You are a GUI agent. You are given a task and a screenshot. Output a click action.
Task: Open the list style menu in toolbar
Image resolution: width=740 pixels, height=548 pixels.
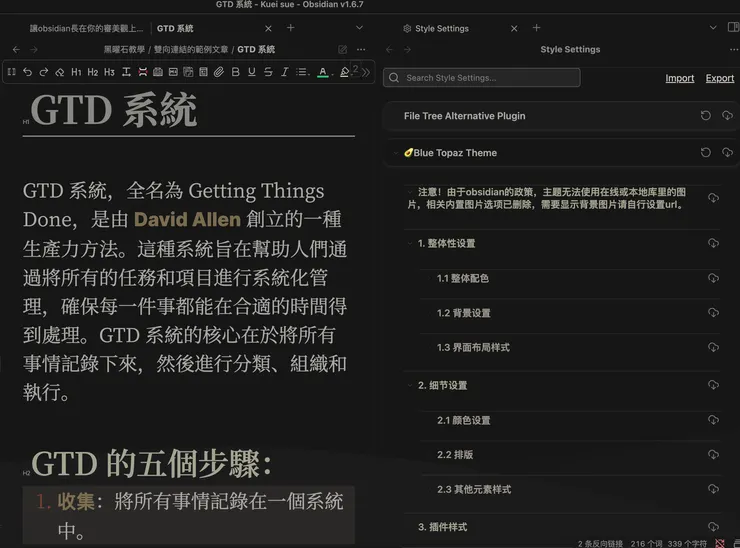coord(303,72)
